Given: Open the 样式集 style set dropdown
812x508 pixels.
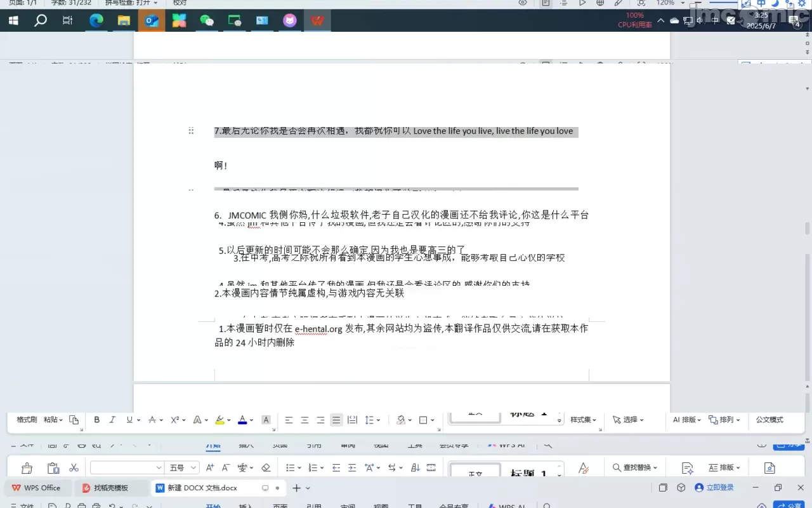Looking at the screenshot, I should 584,420.
